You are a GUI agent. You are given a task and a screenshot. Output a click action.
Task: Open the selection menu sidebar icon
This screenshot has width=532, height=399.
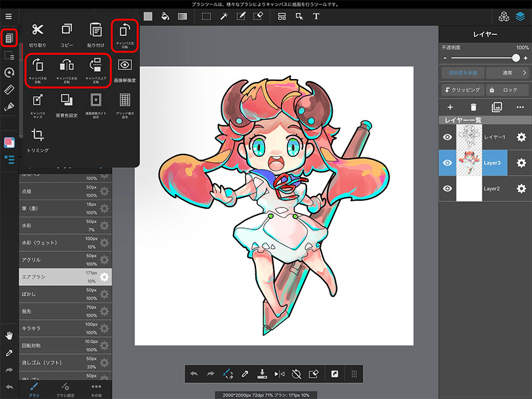point(9,55)
